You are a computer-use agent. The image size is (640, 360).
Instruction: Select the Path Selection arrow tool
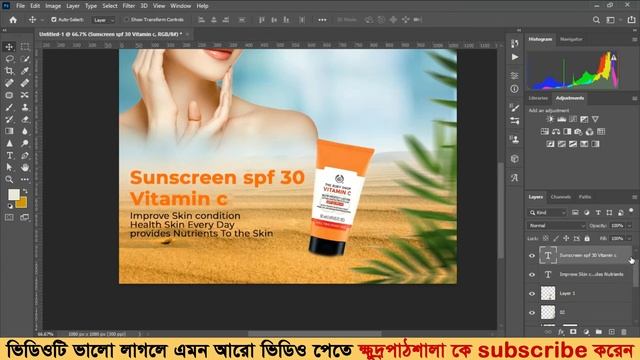pos(9,167)
